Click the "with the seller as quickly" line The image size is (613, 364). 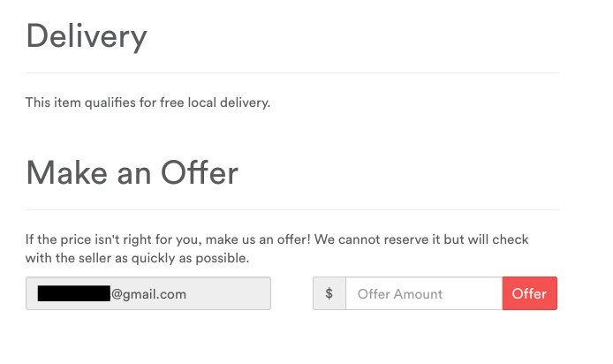(139, 259)
